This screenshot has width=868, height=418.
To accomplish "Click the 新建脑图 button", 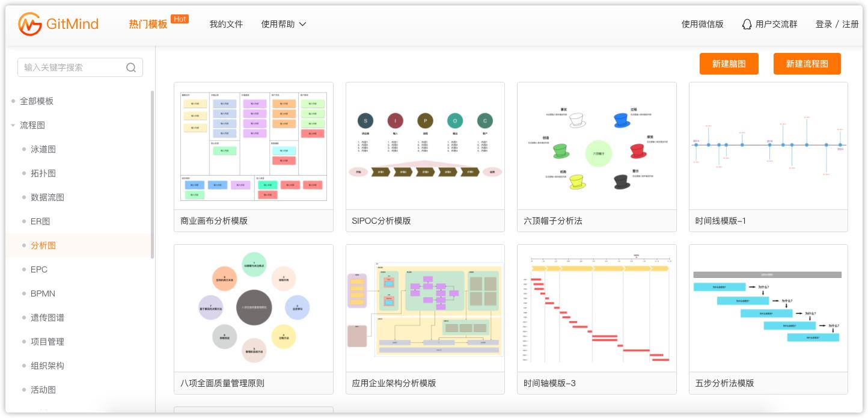I will point(729,64).
